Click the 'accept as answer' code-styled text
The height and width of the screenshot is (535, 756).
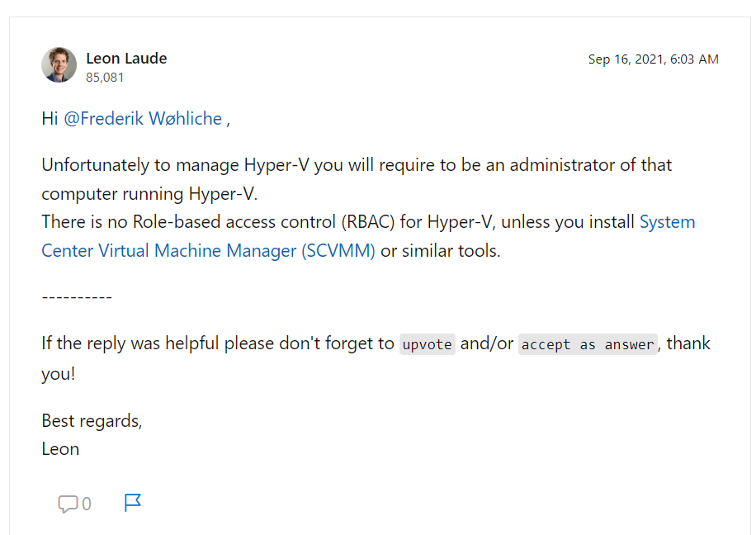[x=588, y=344]
